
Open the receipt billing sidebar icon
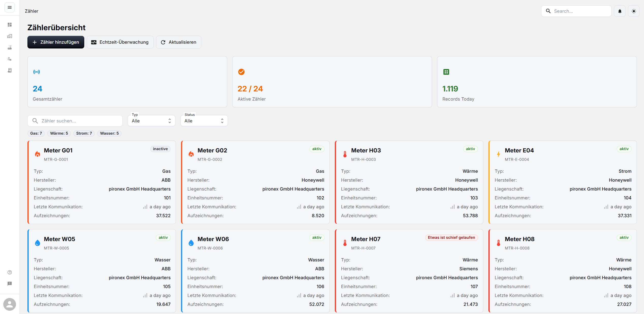tap(10, 70)
